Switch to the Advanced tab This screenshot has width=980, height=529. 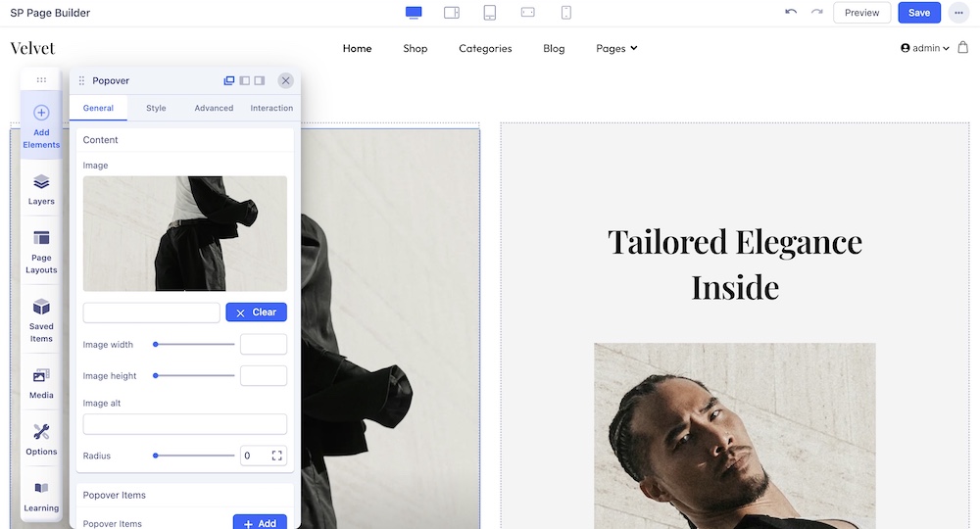[214, 108]
